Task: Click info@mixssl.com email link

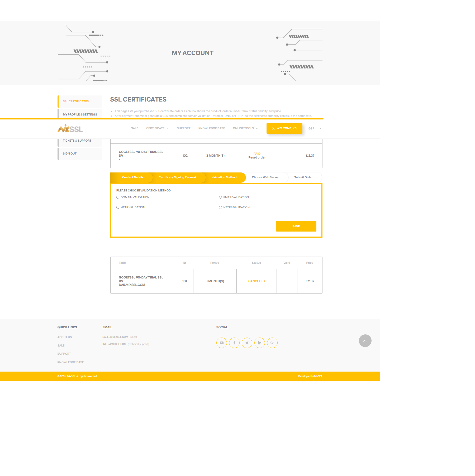Action: [114, 344]
